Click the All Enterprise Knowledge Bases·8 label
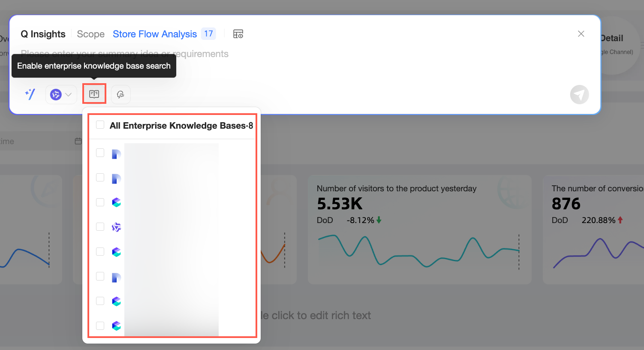The width and height of the screenshot is (644, 350). tap(181, 126)
